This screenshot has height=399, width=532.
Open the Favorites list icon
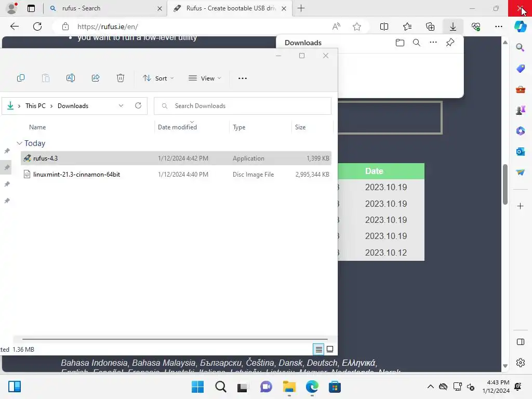407,26
